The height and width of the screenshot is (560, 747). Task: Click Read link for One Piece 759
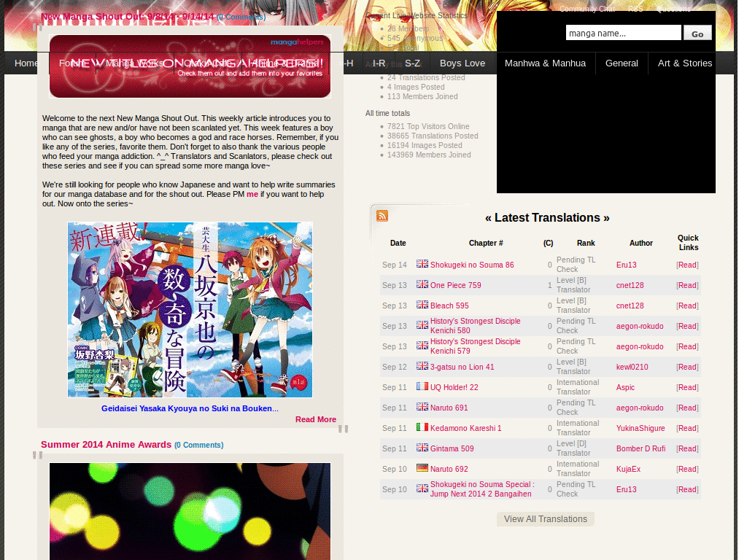[687, 285]
